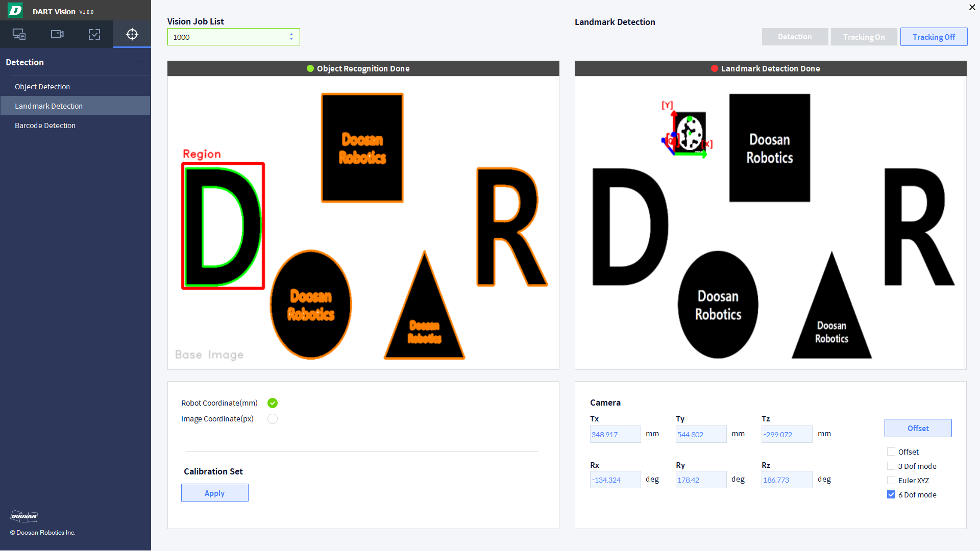
Task: Click the Offset button
Action: point(918,428)
